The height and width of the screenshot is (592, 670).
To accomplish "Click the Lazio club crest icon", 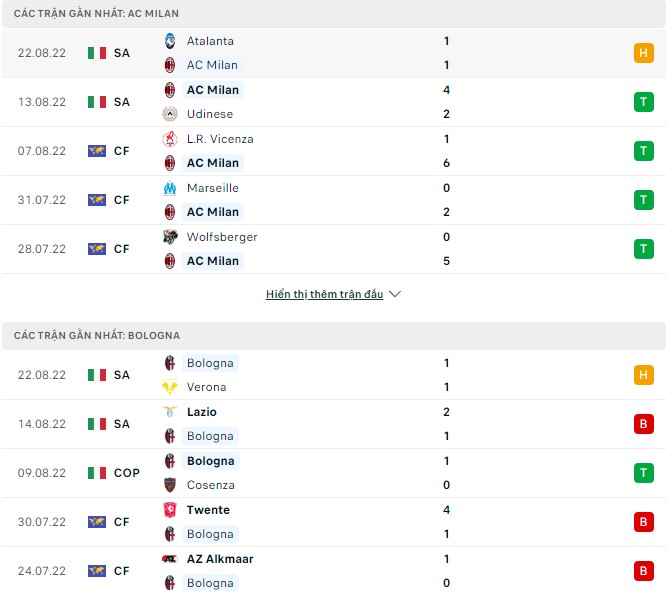I will click(170, 412).
